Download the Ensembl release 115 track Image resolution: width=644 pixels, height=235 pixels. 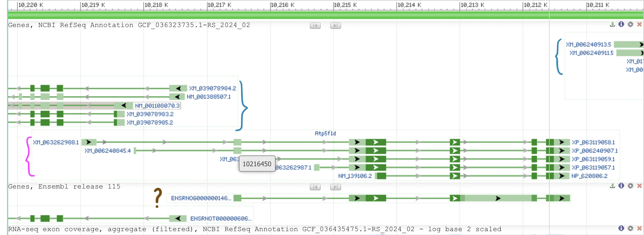[612, 186]
